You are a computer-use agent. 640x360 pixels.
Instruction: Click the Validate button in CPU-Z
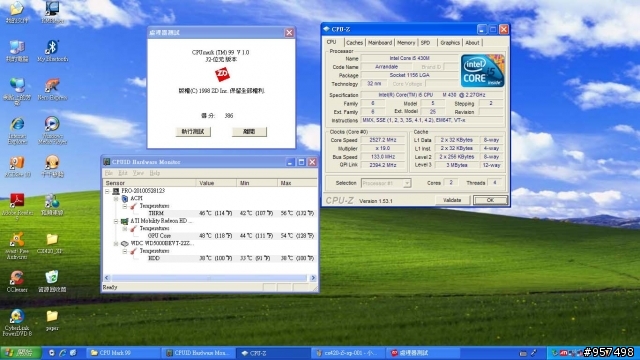[452, 200]
